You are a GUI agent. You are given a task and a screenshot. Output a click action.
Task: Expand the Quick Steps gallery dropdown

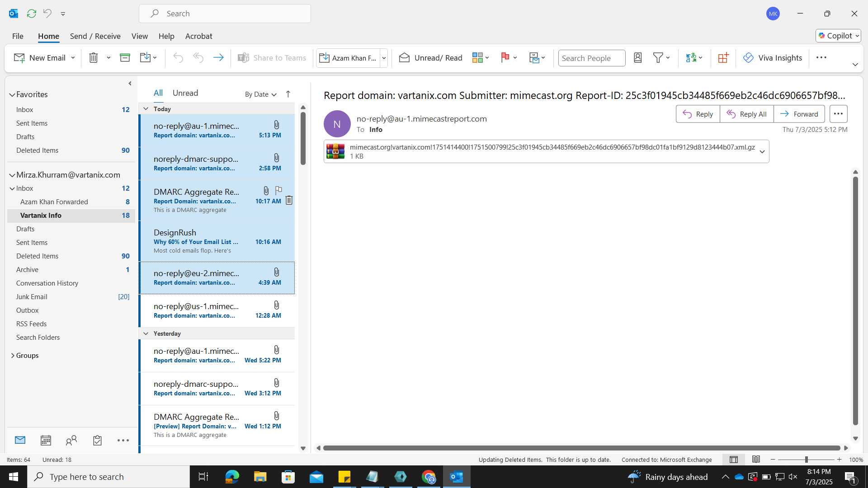384,58
